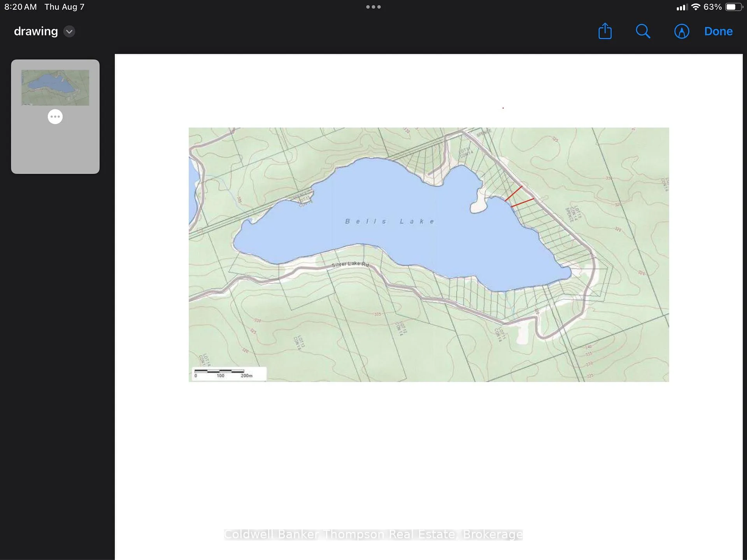This screenshot has width=747, height=560.
Task: Expand the drawing title dropdown chevron
Action: click(69, 31)
